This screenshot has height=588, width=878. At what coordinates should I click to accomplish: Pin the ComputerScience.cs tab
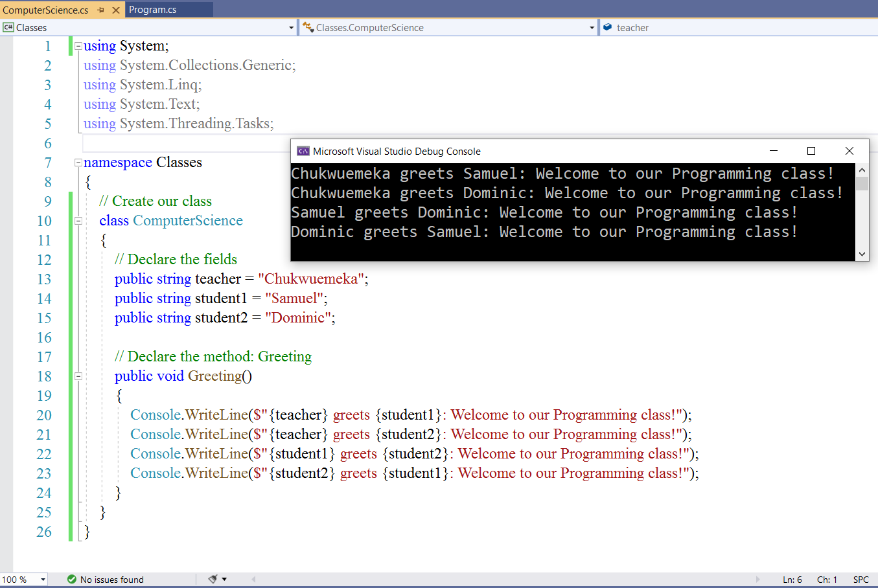[100, 10]
